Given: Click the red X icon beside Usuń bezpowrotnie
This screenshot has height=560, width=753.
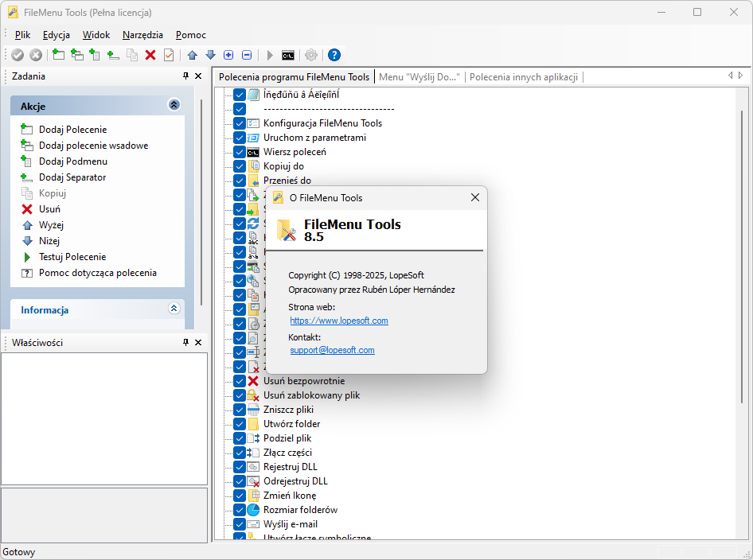Looking at the screenshot, I should pos(253,381).
